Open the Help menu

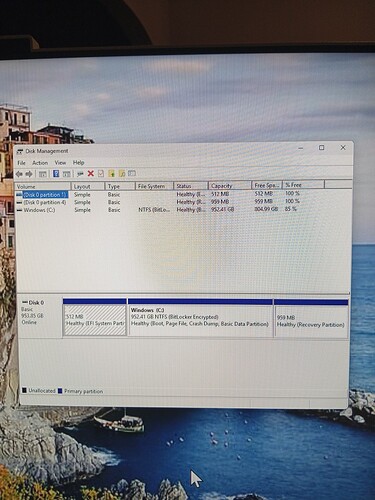pos(78,163)
